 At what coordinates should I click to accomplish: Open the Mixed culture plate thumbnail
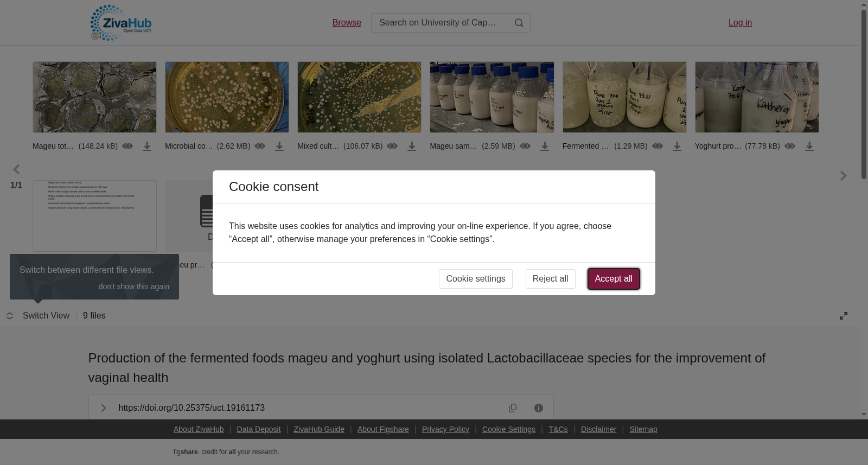[359, 97]
